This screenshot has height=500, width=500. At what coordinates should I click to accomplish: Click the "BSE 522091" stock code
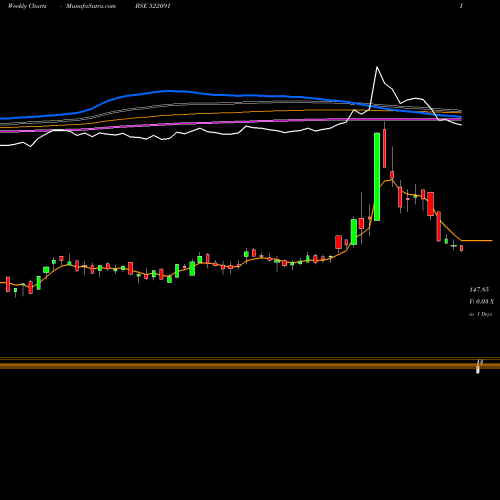coord(153,6)
